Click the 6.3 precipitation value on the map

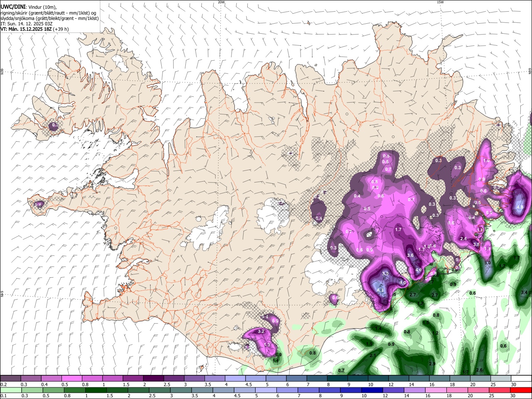click(381, 290)
